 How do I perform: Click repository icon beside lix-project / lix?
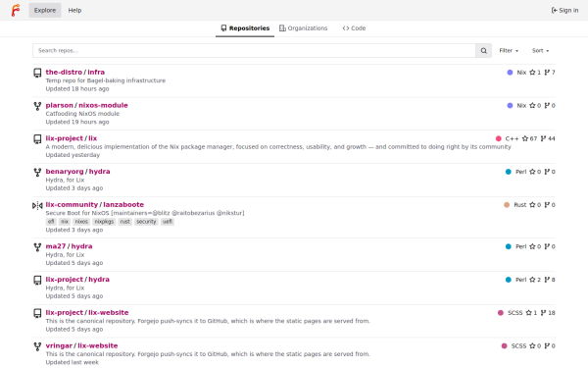tap(37, 139)
